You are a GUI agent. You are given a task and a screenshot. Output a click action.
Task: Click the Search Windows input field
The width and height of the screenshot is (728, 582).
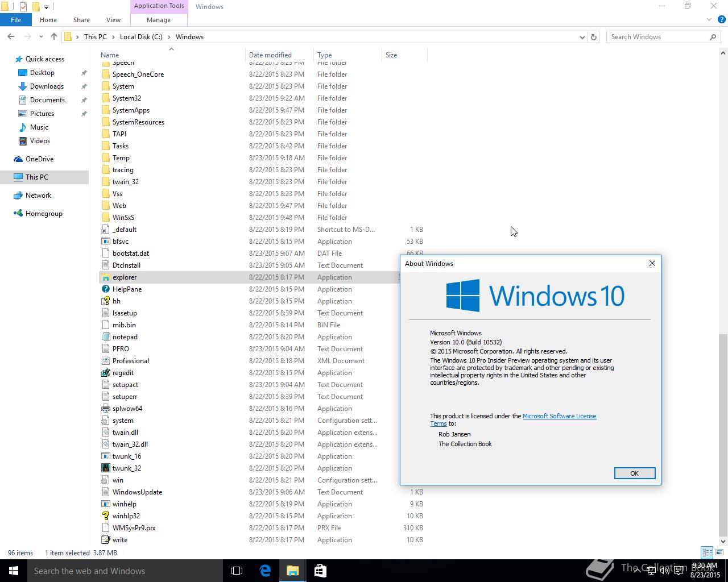click(657, 37)
